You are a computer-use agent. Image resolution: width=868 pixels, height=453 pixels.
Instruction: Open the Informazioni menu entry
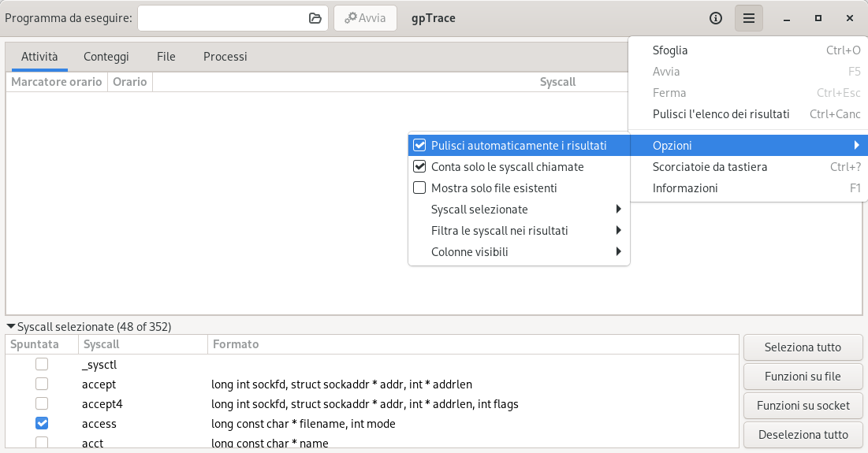click(x=748, y=188)
